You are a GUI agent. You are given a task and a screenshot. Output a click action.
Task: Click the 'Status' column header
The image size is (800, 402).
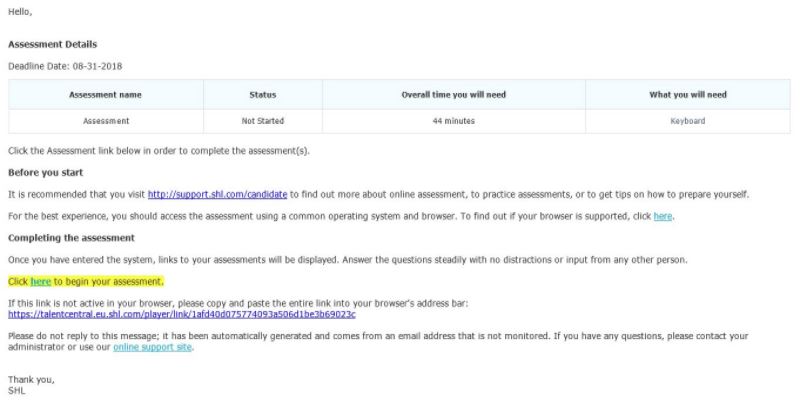click(x=263, y=95)
